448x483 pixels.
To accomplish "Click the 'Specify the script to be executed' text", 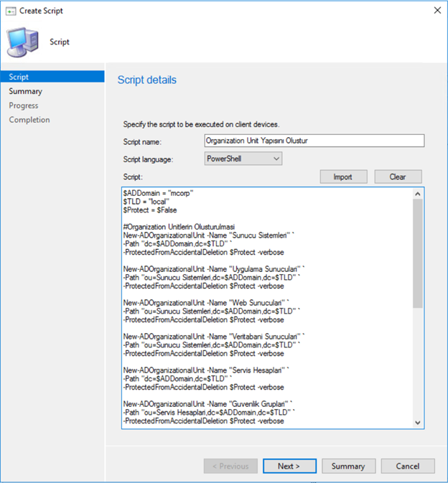I will [201, 124].
